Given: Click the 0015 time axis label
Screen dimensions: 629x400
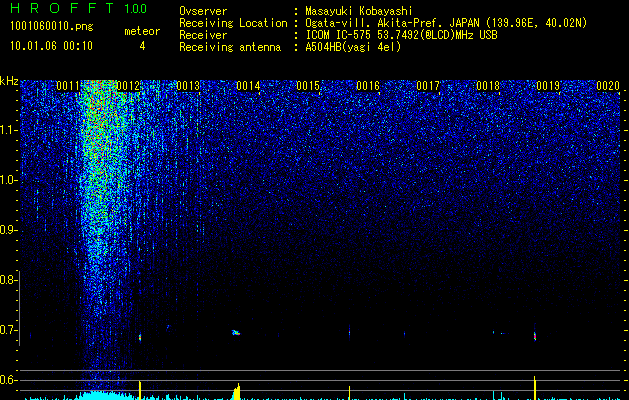Looking at the screenshot, I should (308, 86).
